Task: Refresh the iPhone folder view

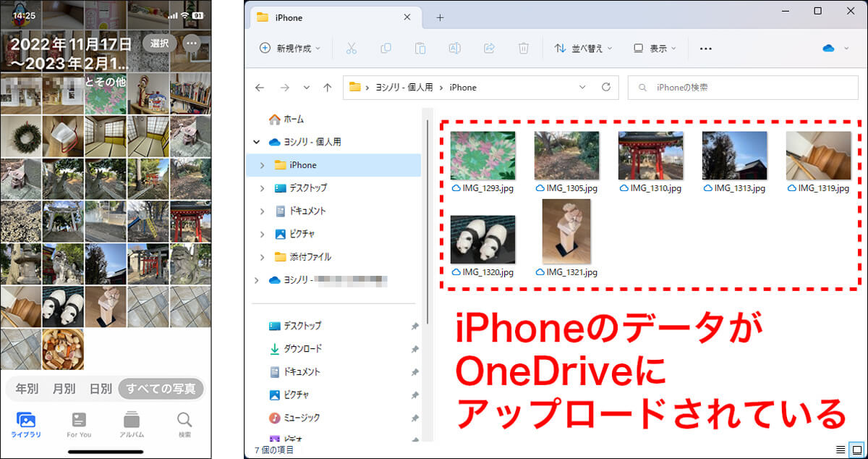Action: tap(606, 88)
